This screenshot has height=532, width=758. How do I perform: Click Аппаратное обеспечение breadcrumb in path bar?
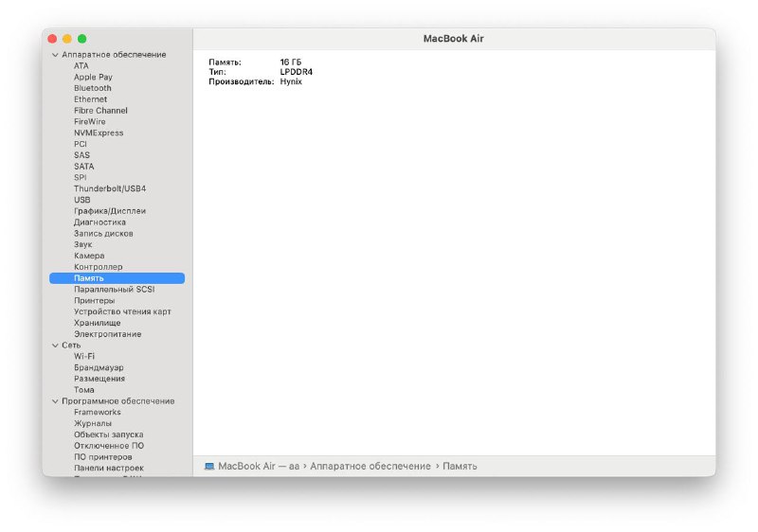tap(370, 467)
